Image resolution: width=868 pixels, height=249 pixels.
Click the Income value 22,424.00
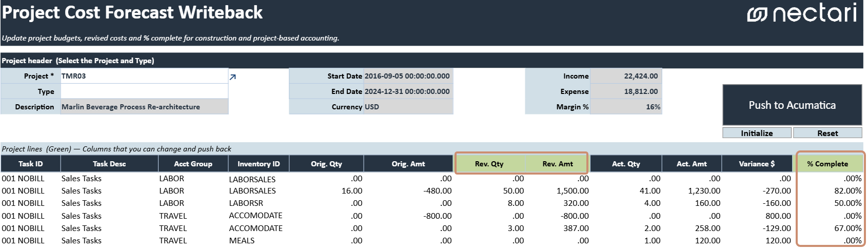point(626,76)
